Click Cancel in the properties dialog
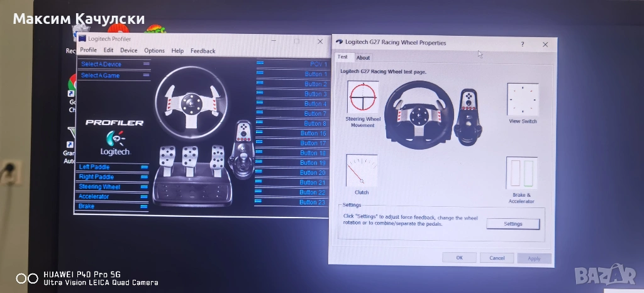The width and height of the screenshot is (644, 293). click(496, 258)
